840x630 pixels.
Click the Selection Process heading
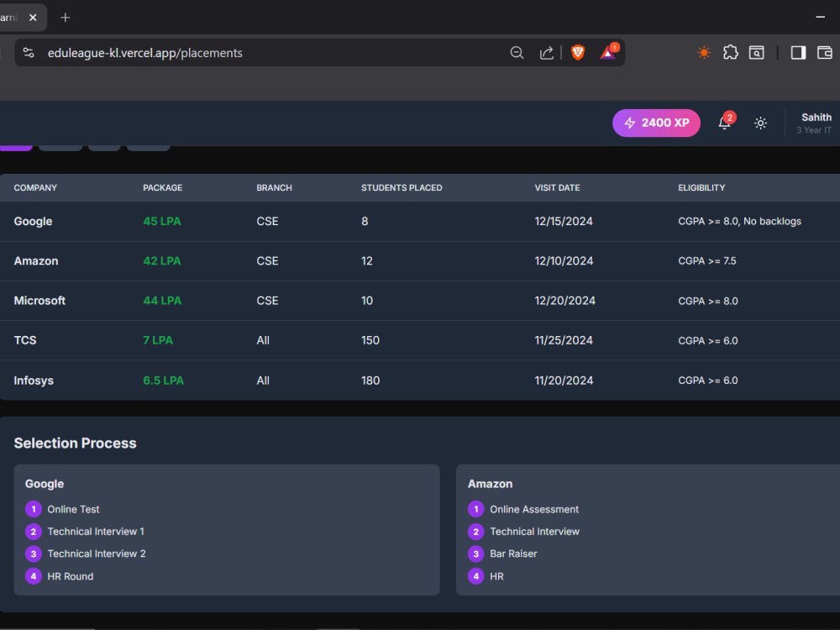75,443
